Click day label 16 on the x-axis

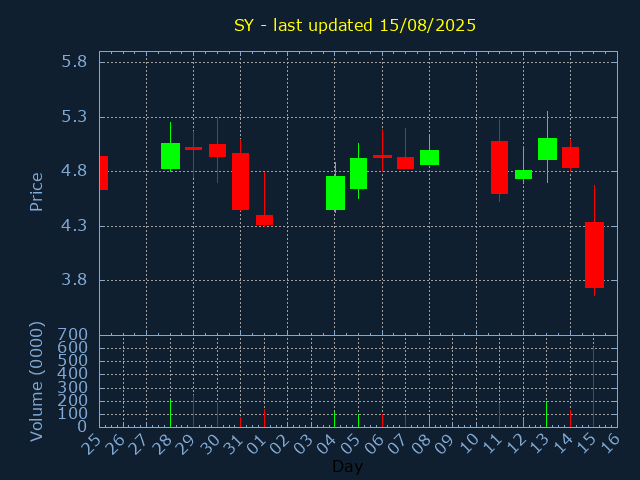click(609, 444)
